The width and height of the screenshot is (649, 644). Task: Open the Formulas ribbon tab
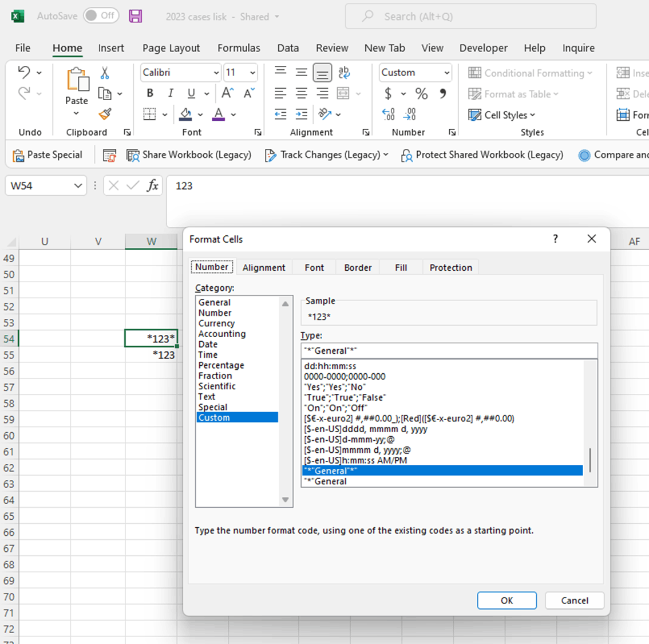point(239,48)
